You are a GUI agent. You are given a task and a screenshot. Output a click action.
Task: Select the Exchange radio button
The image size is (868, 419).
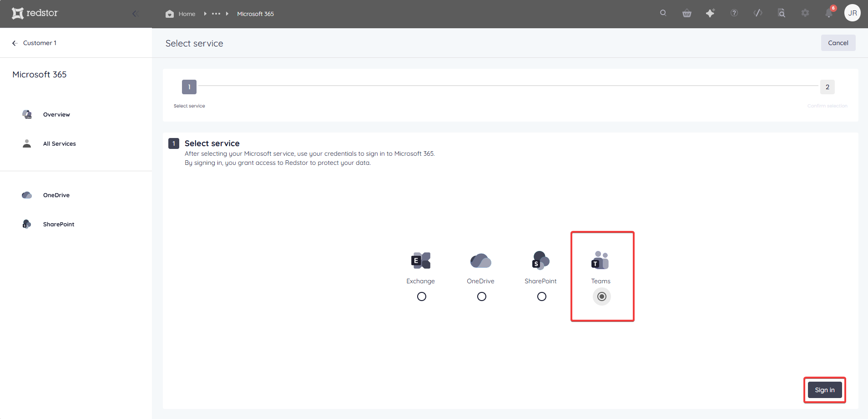click(x=422, y=296)
